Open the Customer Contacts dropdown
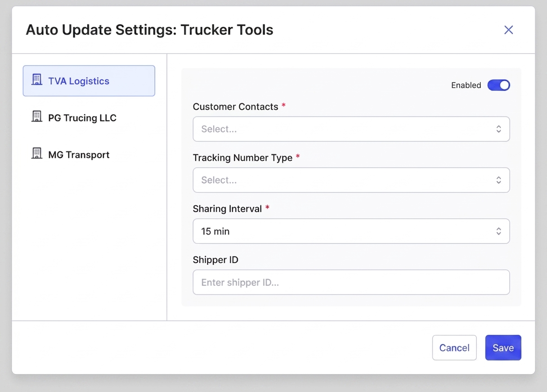The width and height of the screenshot is (547, 392). point(351,129)
